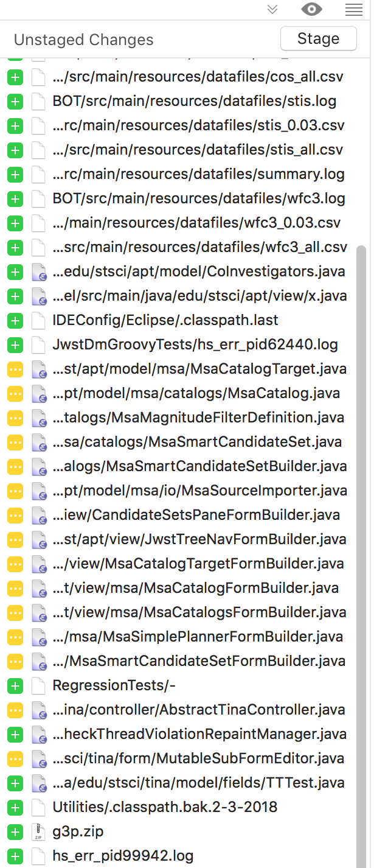Stage stis_0.03.csv via its plus icon

[x=15, y=126]
